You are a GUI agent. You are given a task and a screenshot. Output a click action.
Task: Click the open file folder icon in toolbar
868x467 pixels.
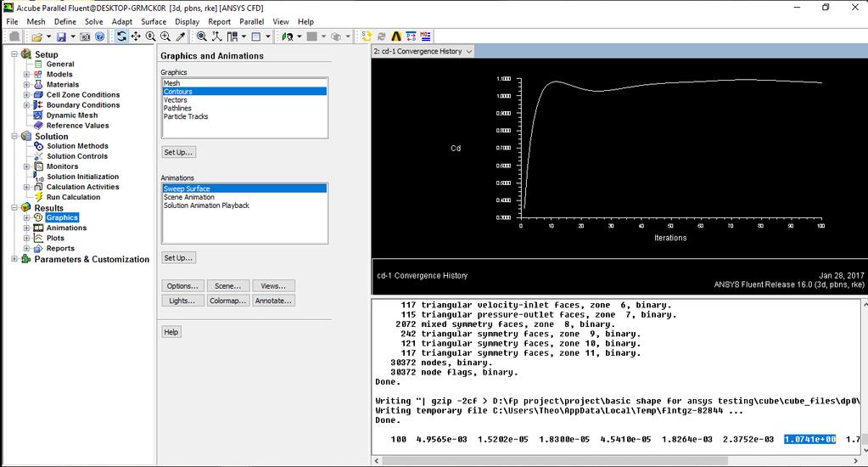(37, 37)
